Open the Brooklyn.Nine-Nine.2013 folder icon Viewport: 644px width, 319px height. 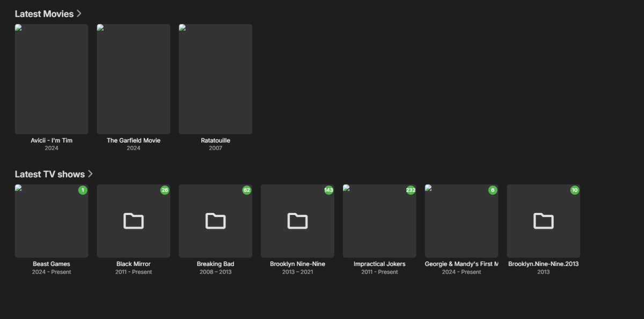[543, 221]
